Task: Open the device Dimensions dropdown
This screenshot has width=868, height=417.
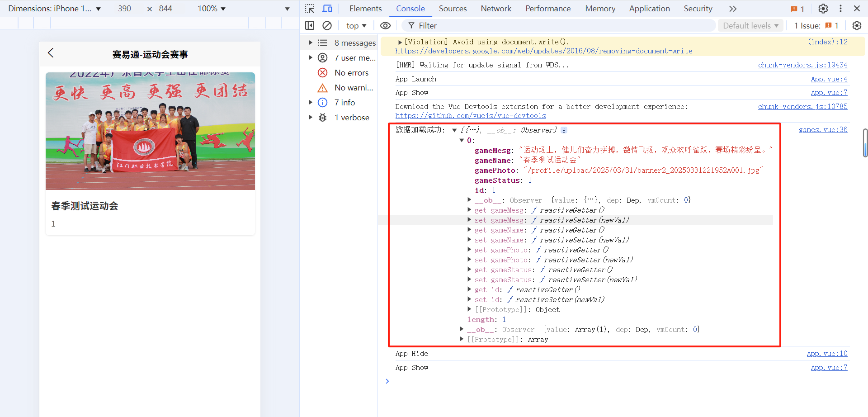Action: click(x=54, y=9)
